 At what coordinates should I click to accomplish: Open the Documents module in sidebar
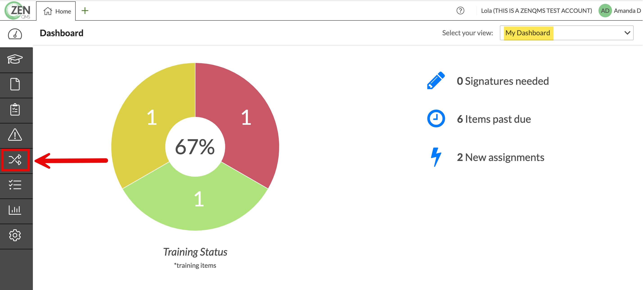click(x=15, y=84)
